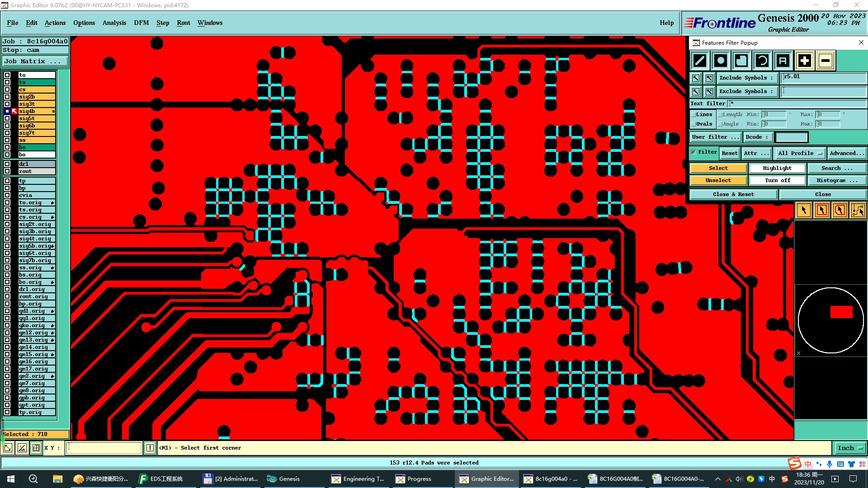Toggle the line feature type filter icon
Screen dimensions: 868x488
click(700, 61)
